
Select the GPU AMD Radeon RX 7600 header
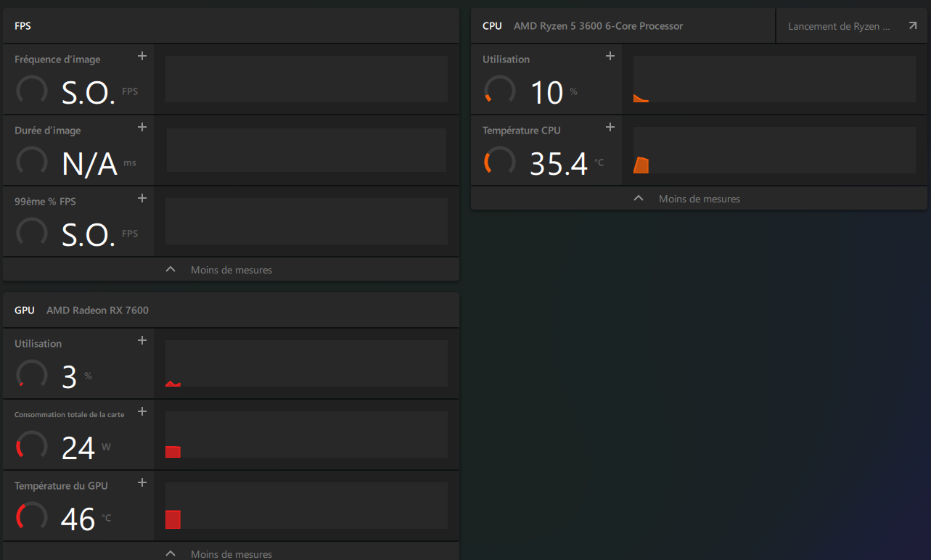[x=231, y=310]
